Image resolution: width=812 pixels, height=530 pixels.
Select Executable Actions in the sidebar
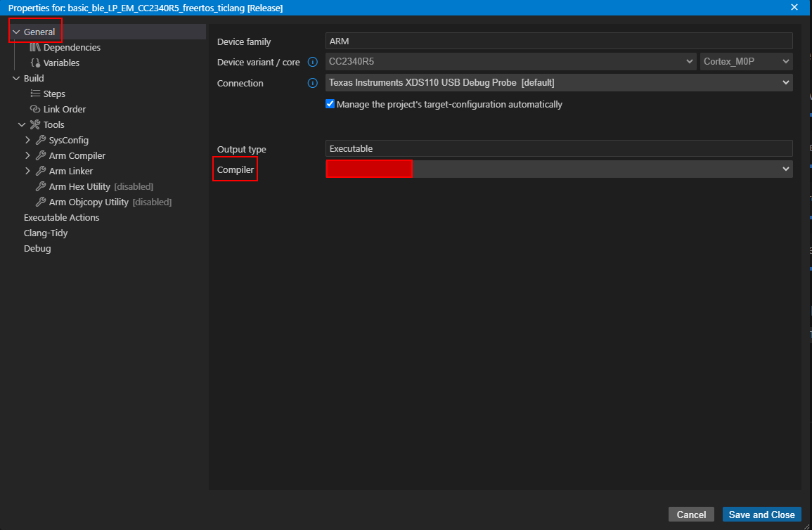pos(61,217)
